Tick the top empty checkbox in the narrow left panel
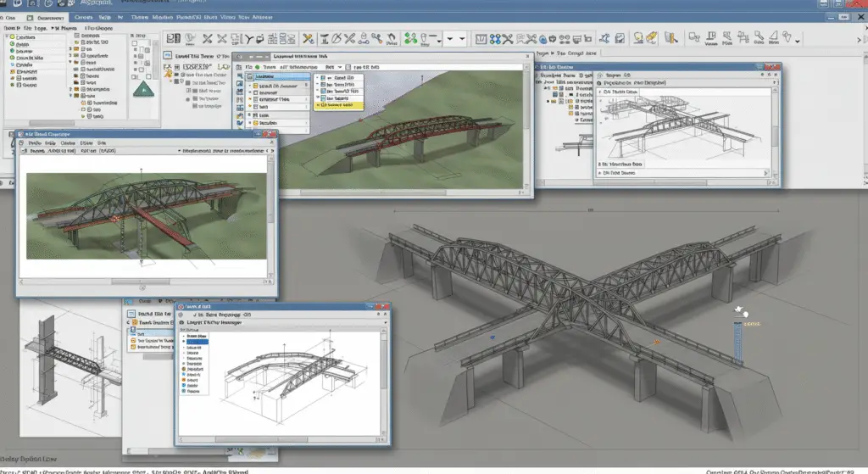Image resolution: width=868 pixels, height=474 pixels. pyautogui.click(x=135, y=43)
